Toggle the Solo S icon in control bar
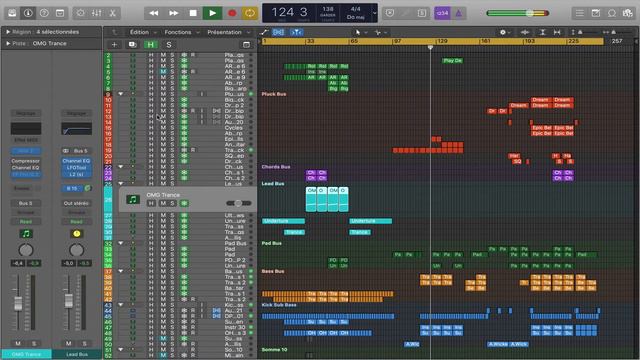 pyautogui.click(x=422, y=13)
